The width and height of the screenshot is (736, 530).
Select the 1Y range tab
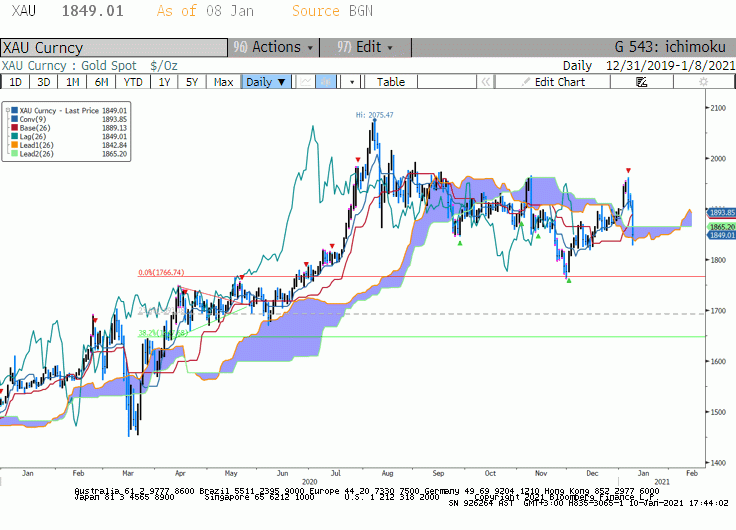tap(164, 82)
